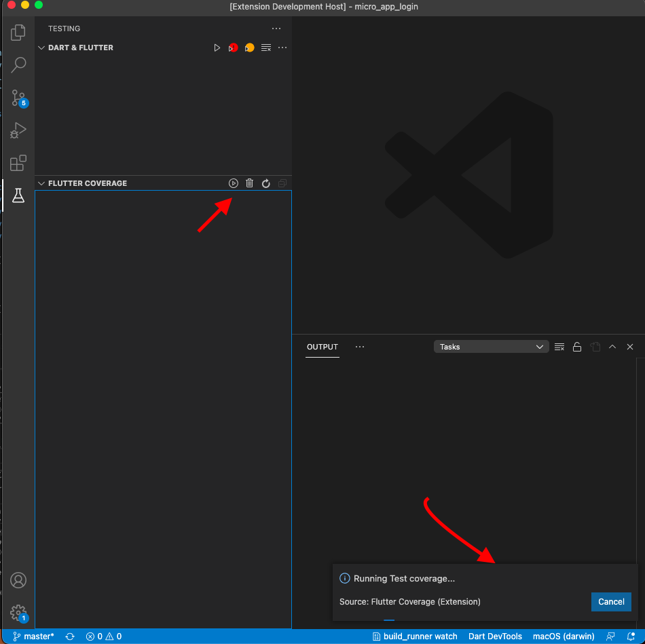645x644 pixels.
Task: Clear the output panel contents
Action: point(559,347)
